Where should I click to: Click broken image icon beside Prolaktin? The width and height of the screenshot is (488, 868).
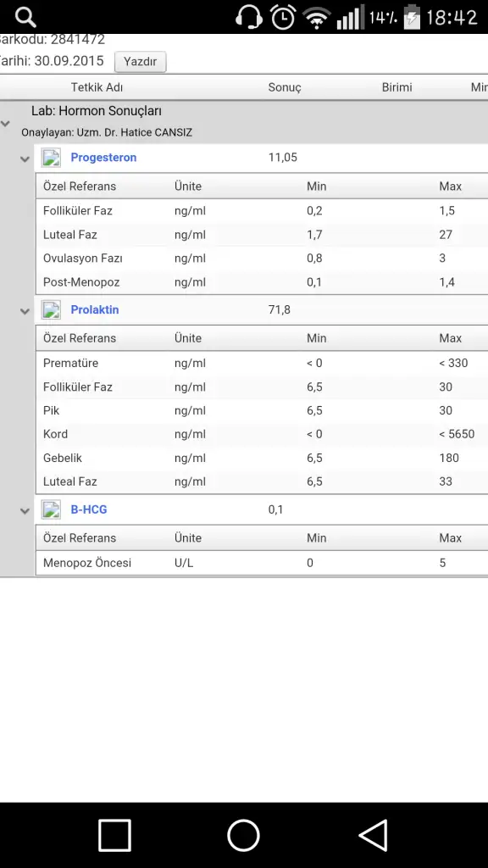pos(52,310)
